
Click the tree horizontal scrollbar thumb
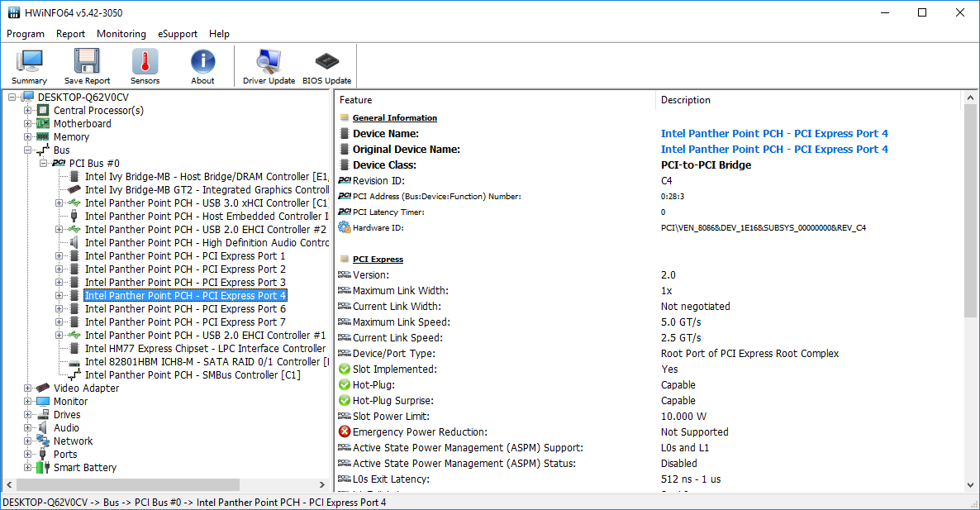pyautogui.click(x=128, y=485)
